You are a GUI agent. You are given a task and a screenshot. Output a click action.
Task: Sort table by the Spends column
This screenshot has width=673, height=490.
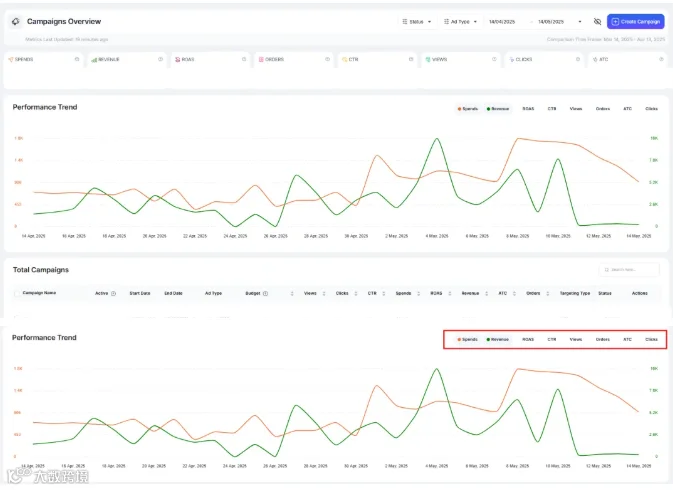418,293
